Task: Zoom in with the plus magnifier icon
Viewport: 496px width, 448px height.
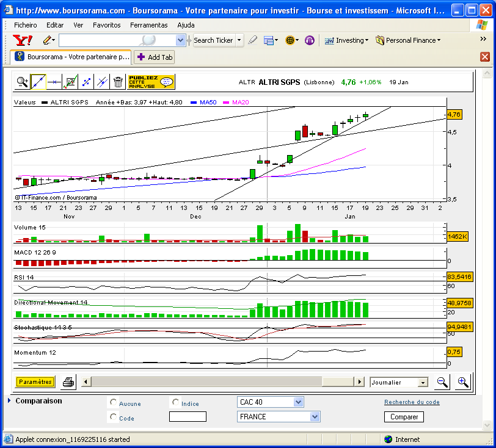Action: (463, 382)
